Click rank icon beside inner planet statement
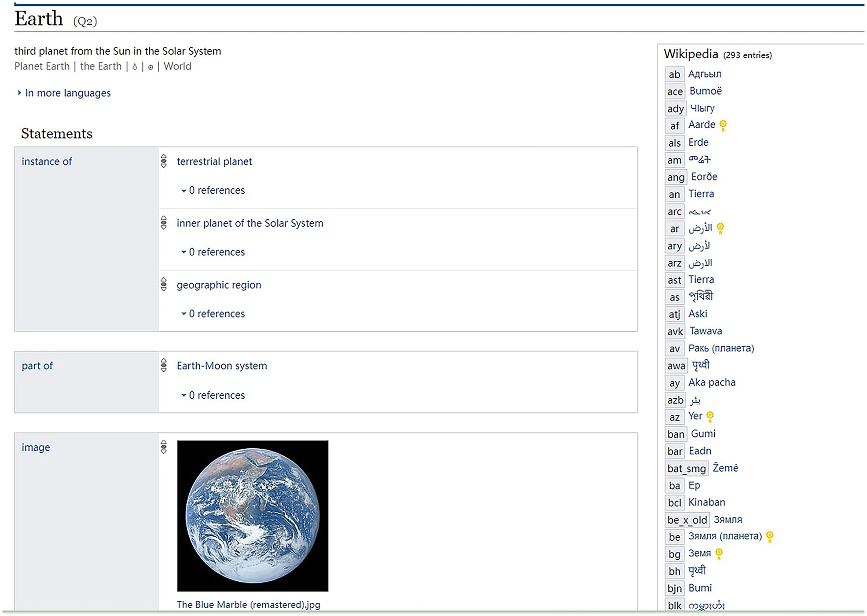Viewport: 867px width, 616px height. (164, 223)
